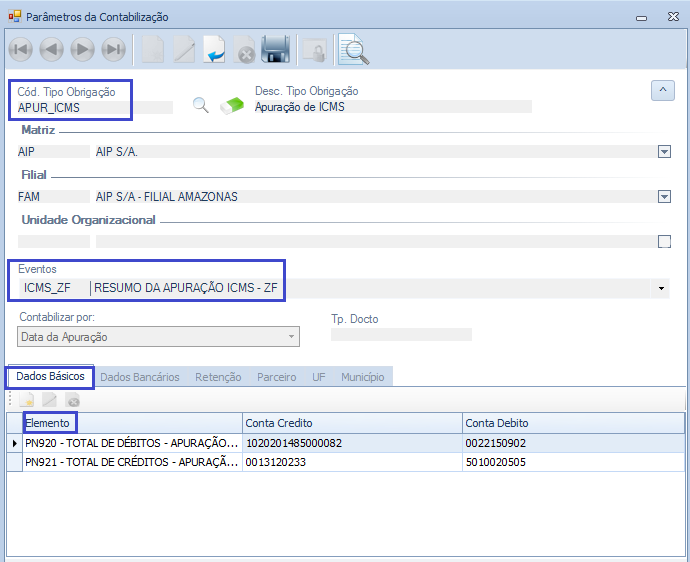The width and height of the screenshot is (690, 562).
Task: Close the Parâmetros da Contabilização window
Action: [673, 17]
